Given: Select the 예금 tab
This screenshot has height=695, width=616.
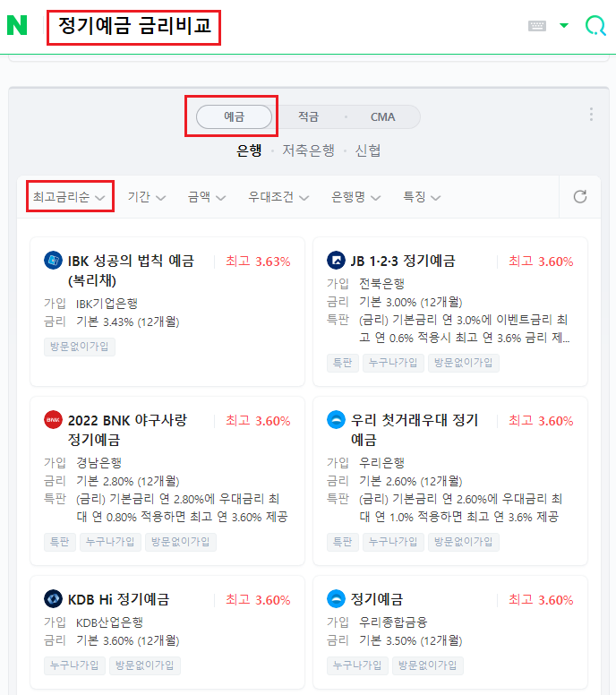Looking at the screenshot, I should [234, 117].
